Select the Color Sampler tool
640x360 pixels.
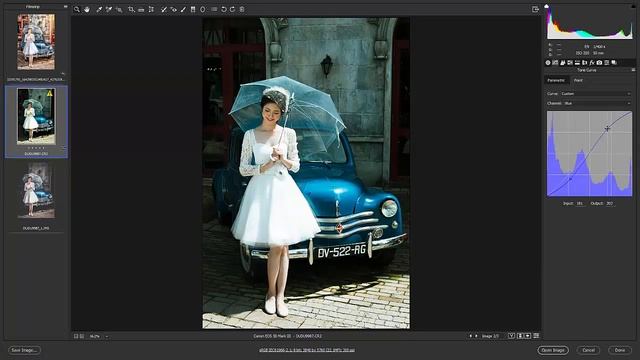(109, 9)
